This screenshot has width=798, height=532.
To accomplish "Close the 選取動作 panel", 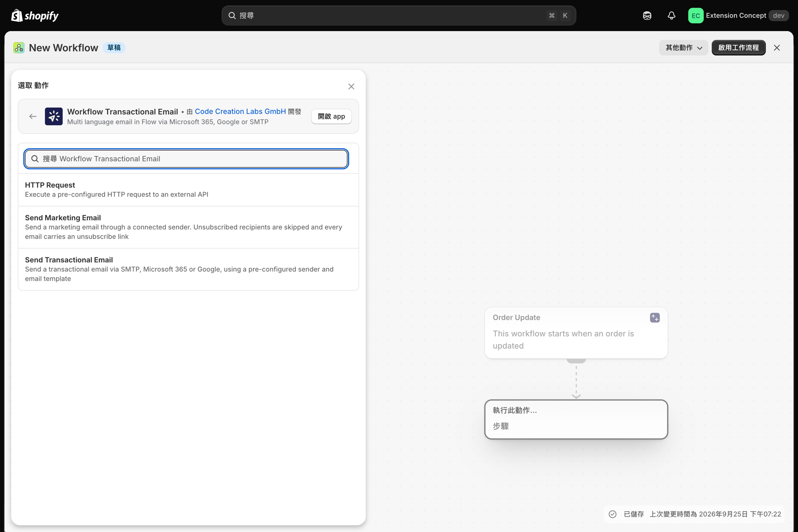I will 351,86.
